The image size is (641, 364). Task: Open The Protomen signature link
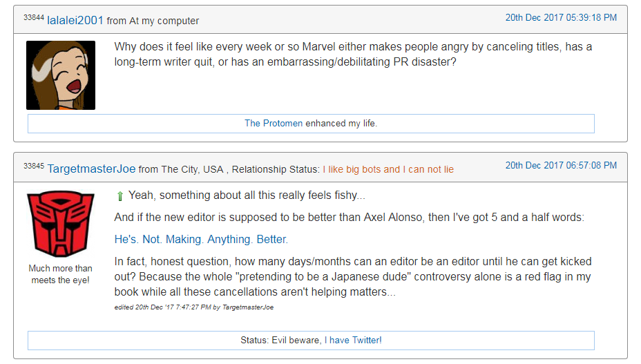pos(274,123)
